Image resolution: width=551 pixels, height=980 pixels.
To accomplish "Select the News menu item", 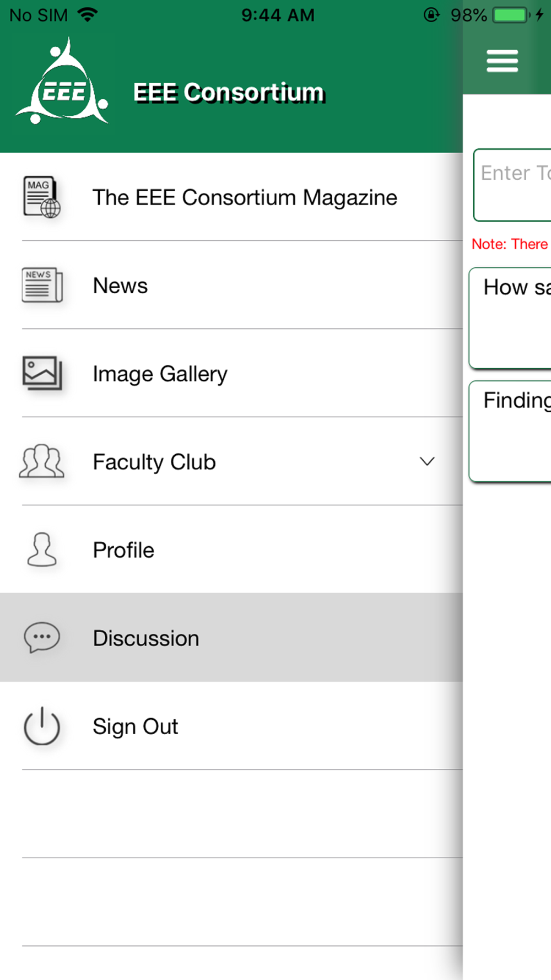I will pos(231,285).
